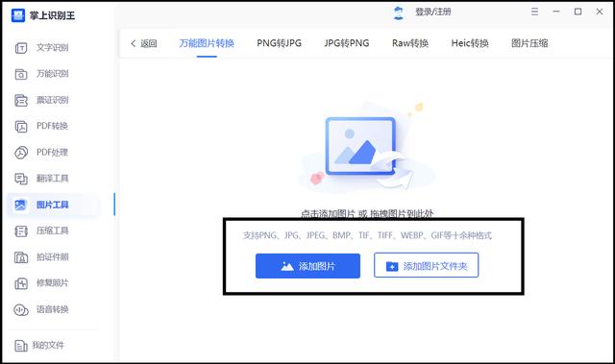615x364 pixels.
Task: Click 登录/注册 link
Action: (433, 12)
